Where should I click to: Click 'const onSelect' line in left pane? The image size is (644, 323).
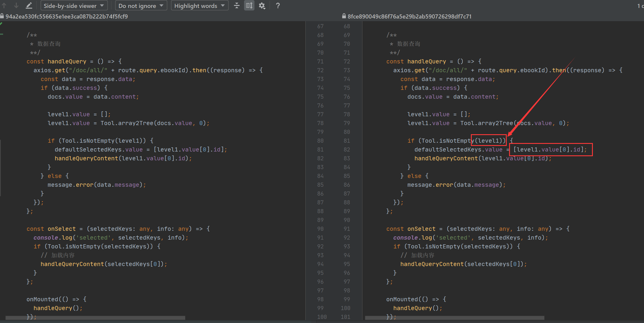(118, 229)
